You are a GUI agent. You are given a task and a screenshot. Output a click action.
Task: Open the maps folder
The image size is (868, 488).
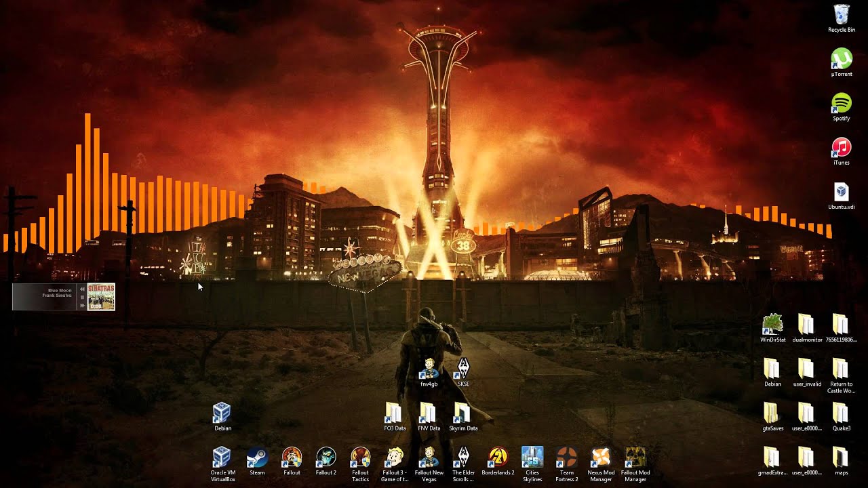tap(841, 461)
